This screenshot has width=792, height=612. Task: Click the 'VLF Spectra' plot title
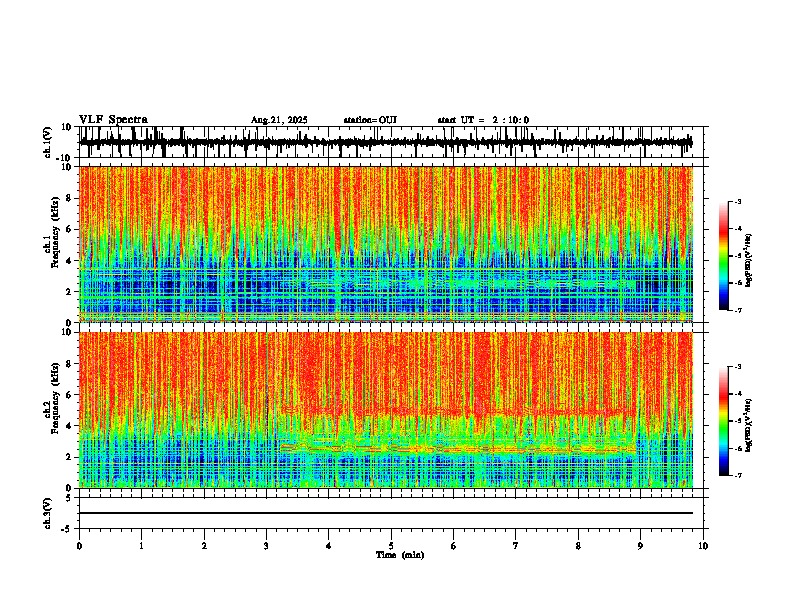(113, 120)
